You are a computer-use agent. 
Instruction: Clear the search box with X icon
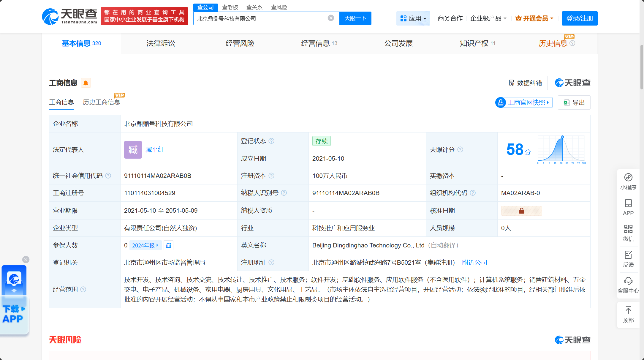tap(331, 18)
